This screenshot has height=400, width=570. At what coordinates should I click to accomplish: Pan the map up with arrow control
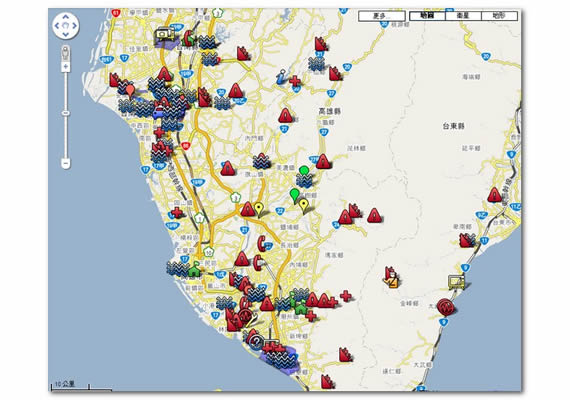click(66, 17)
